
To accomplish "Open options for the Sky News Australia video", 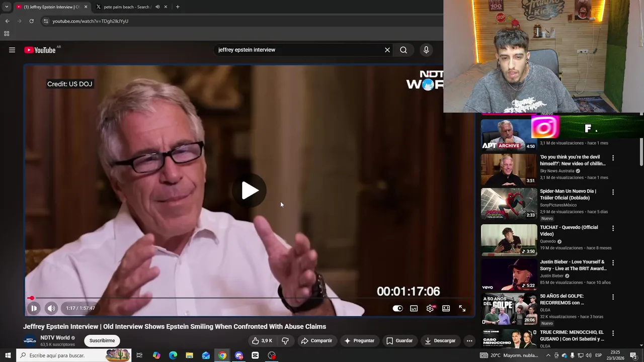I will point(613,158).
